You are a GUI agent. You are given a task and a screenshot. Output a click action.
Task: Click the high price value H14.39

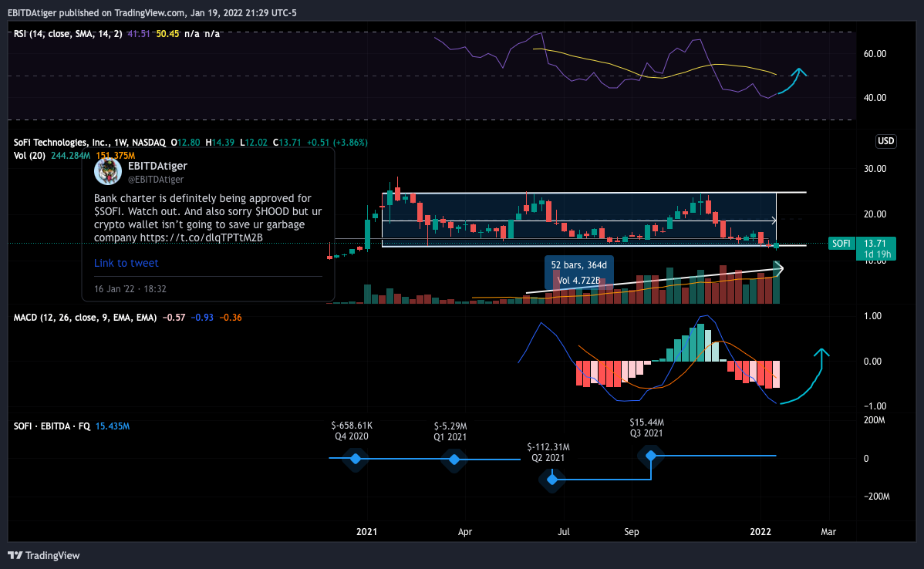(x=219, y=143)
